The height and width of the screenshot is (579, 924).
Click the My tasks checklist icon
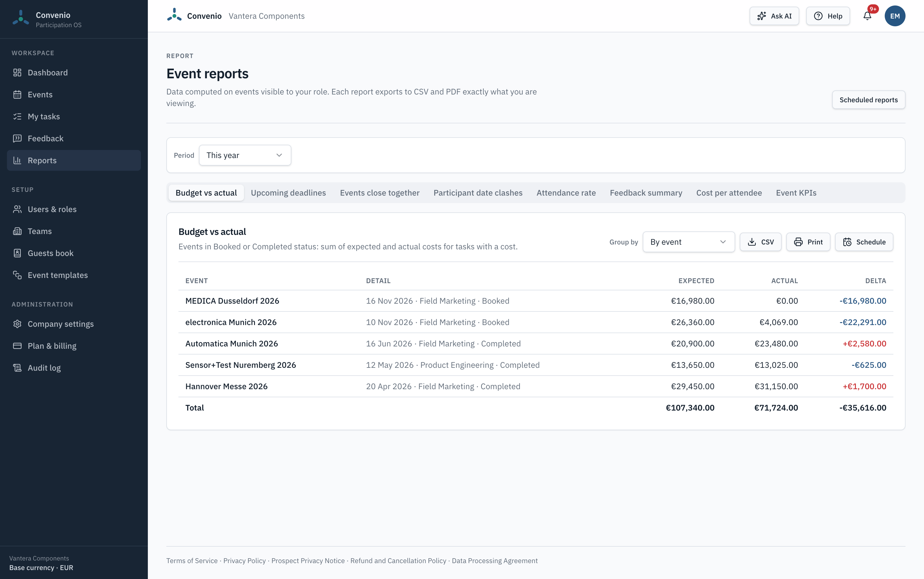point(17,116)
